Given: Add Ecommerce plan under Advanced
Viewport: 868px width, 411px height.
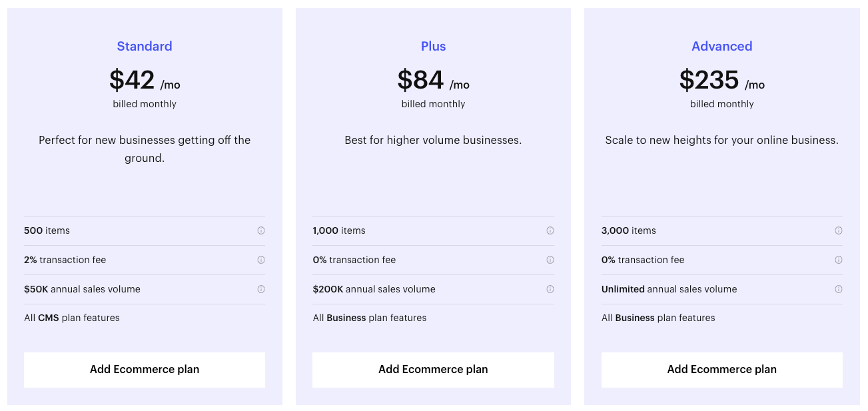Looking at the screenshot, I should 721,370.
